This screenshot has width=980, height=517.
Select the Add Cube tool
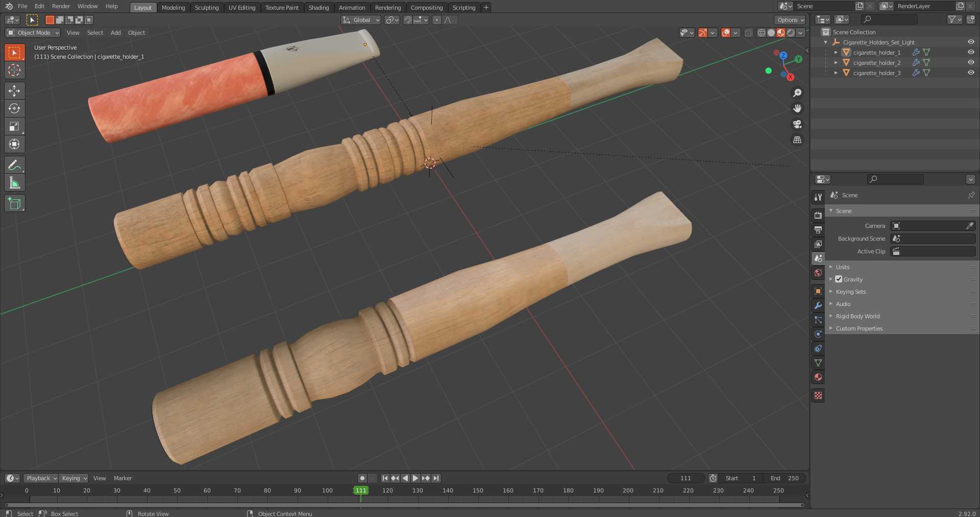[x=14, y=203]
